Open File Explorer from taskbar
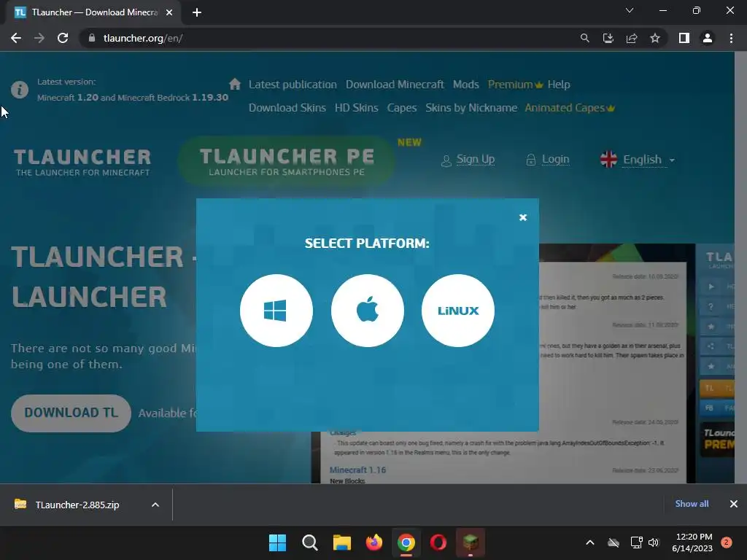The height and width of the screenshot is (560, 747). (x=341, y=542)
